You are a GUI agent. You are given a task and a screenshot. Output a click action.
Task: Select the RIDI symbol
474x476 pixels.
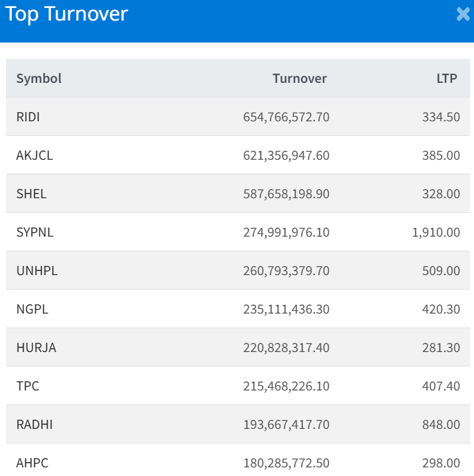(x=29, y=117)
